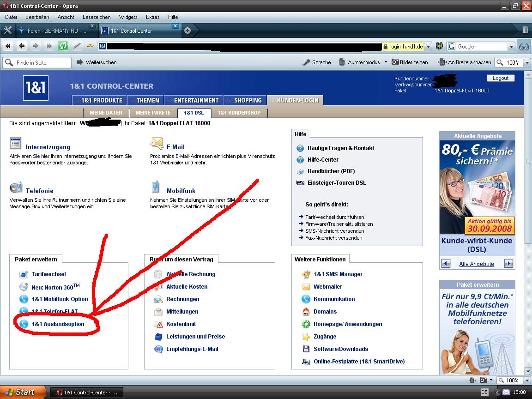The image size is (532, 399).
Task: Click the back navigation arrow
Action: coord(22,46)
